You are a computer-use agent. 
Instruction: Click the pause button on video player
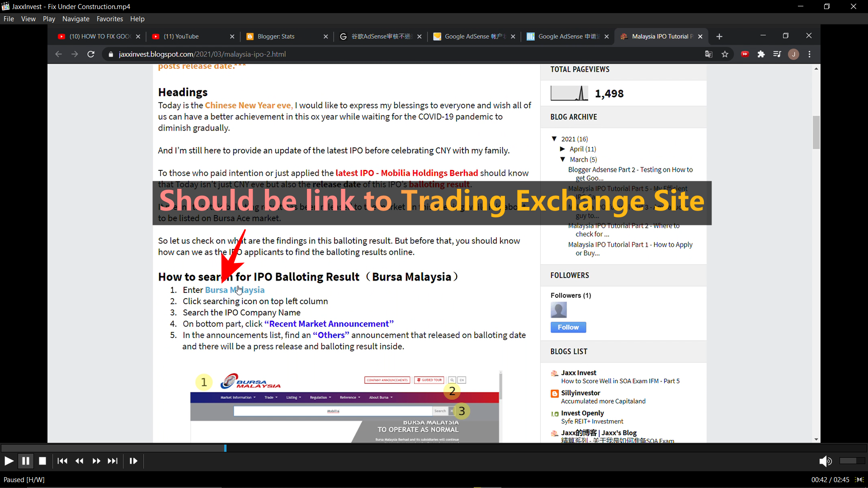26,460
